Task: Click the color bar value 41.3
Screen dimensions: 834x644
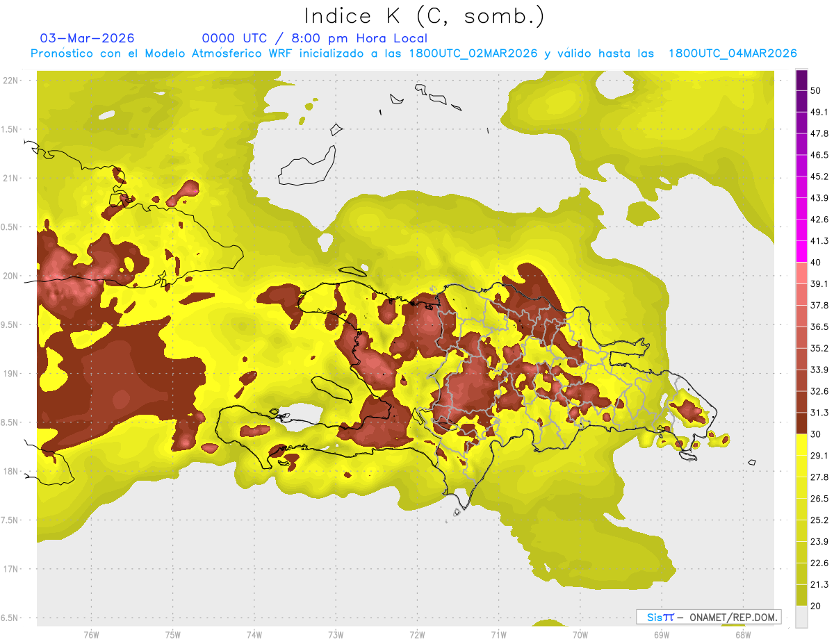Action: click(x=819, y=241)
